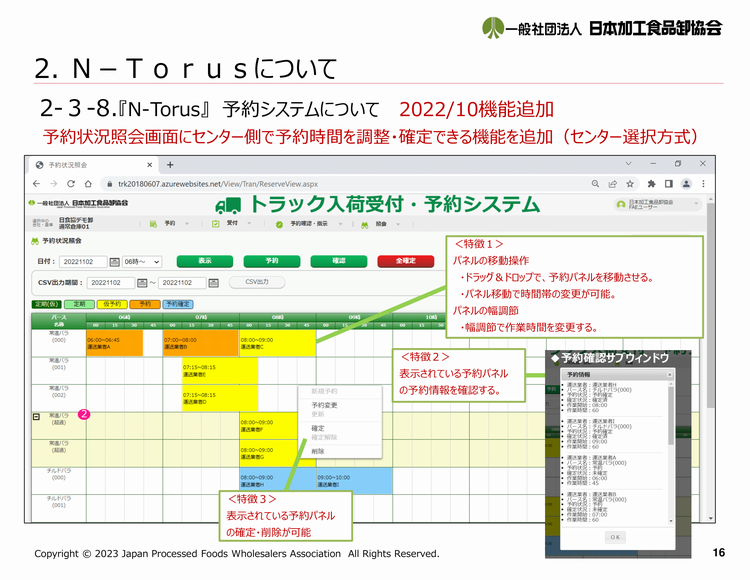Click the green 表示 button

click(x=205, y=261)
